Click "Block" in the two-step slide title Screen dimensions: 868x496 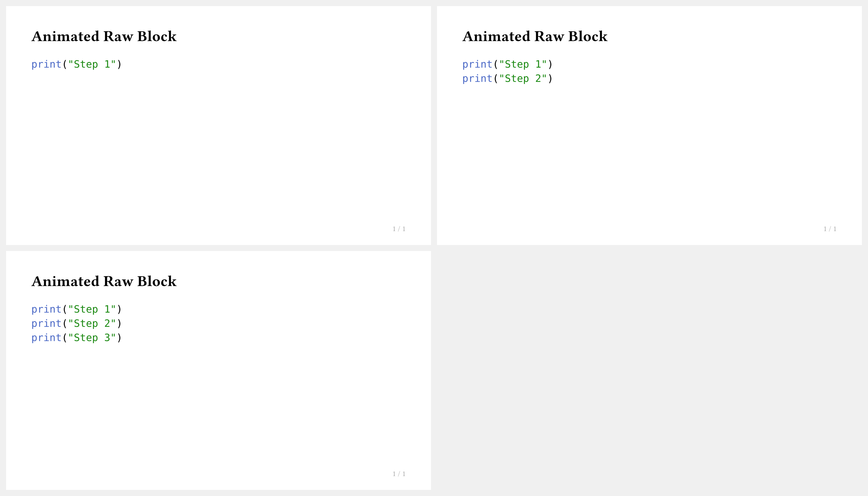[588, 36]
